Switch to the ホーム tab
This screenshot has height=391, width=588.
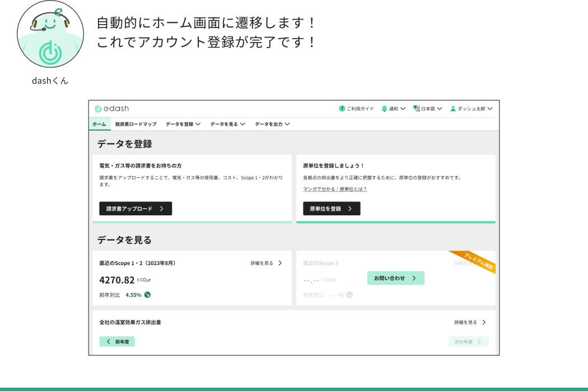click(x=99, y=124)
